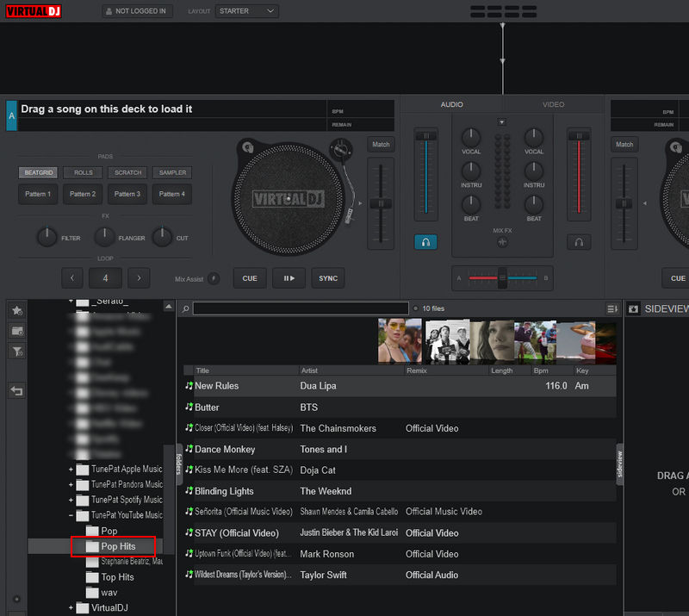Open the file list options icon
This screenshot has height=616, width=689.
612,308
